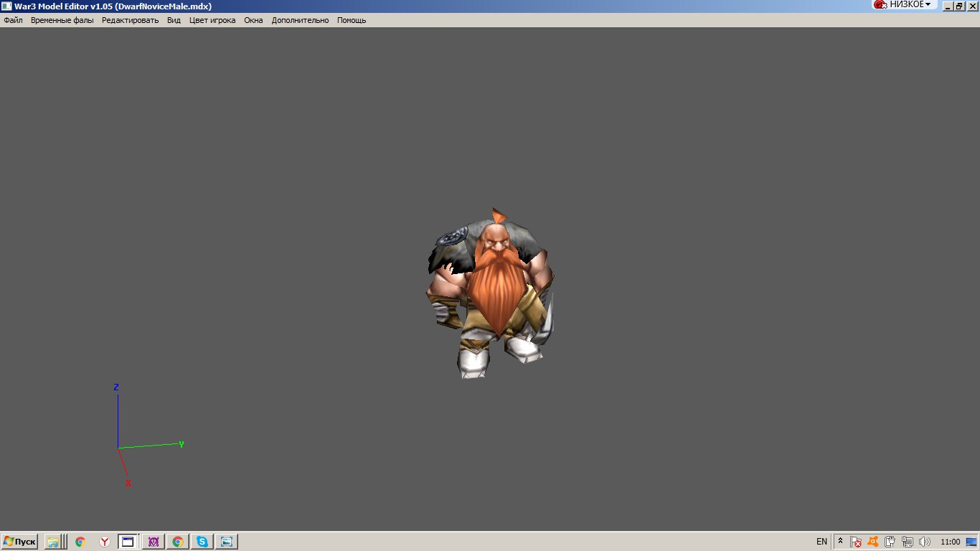Restore down the editor window
980x551 pixels.
(x=959, y=6)
